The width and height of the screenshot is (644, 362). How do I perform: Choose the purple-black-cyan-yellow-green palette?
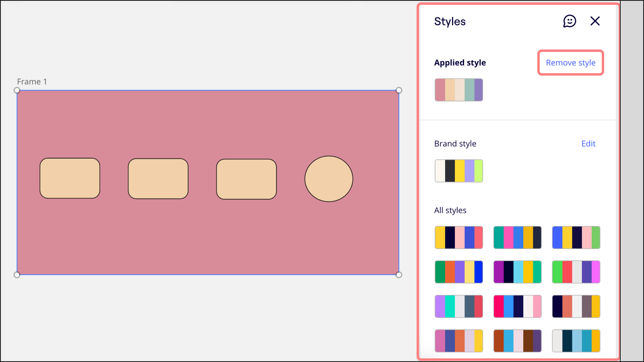(x=517, y=272)
